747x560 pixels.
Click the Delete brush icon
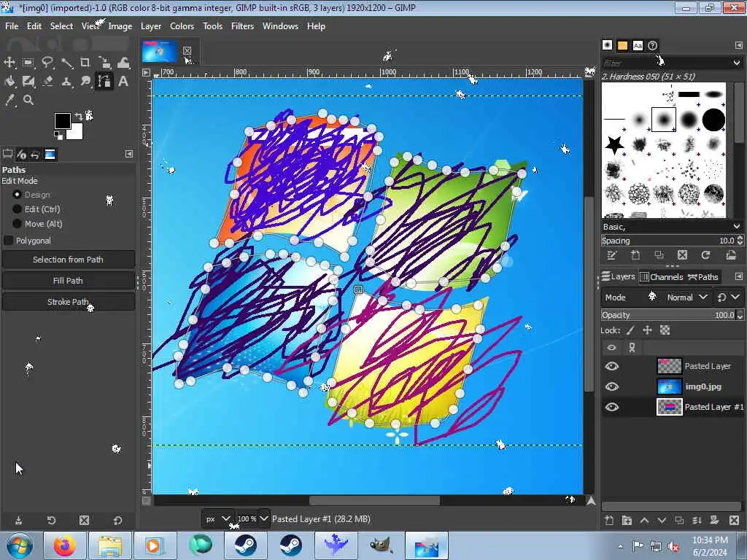(x=682, y=255)
